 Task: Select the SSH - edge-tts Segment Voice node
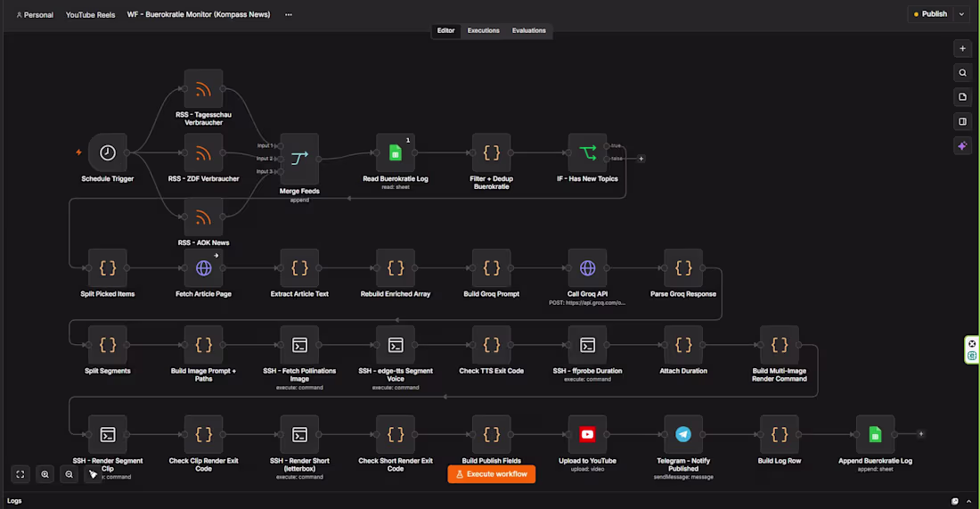pyautogui.click(x=396, y=345)
